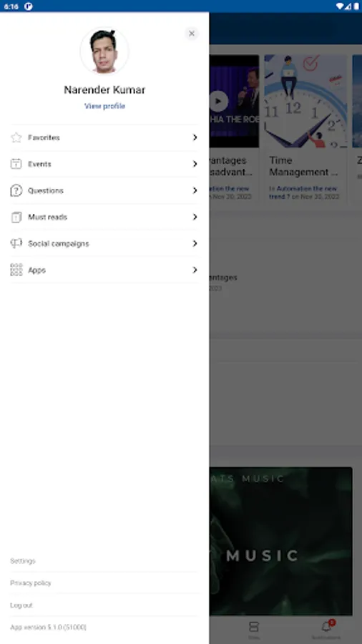The image size is (362, 644).
Task: Tap the battery status bar icon
Action: pyautogui.click(x=356, y=6)
